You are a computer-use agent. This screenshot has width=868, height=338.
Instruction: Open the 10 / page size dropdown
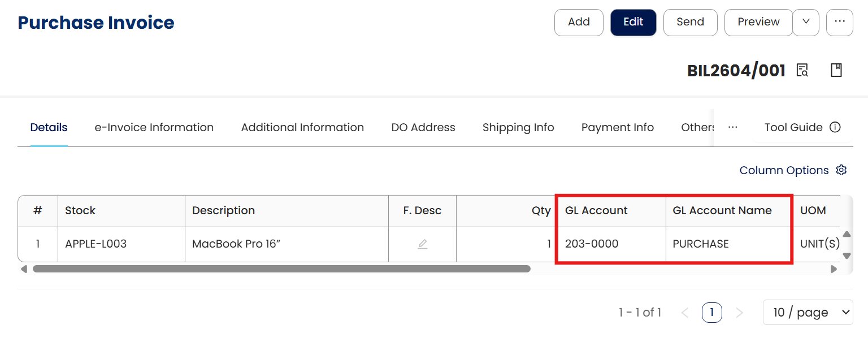pos(808,312)
